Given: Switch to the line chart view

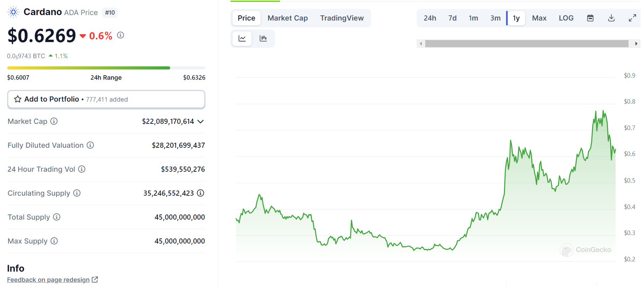Looking at the screenshot, I should click(x=242, y=38).
